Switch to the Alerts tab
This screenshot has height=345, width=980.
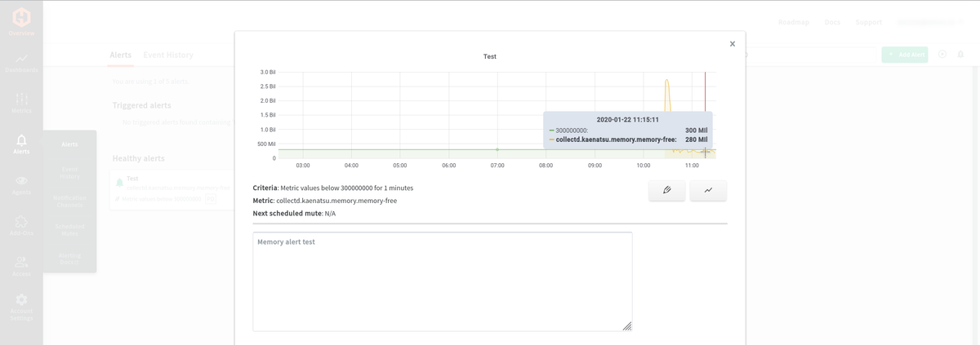120,55
